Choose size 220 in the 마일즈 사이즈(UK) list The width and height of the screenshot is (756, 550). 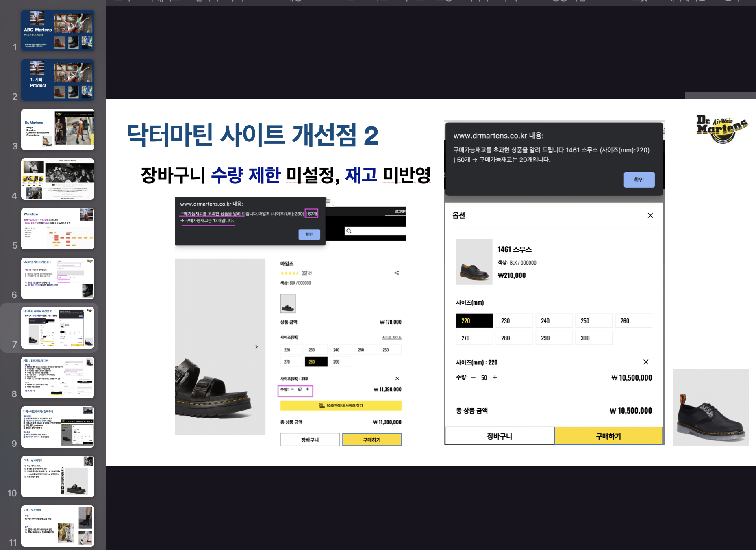click(x=291, y=350)
